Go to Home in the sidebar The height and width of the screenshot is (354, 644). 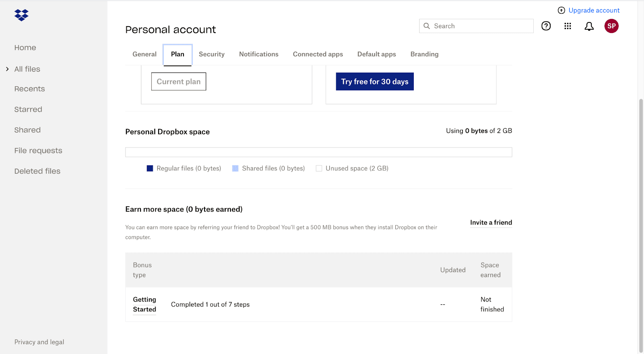tap(25, 48)
